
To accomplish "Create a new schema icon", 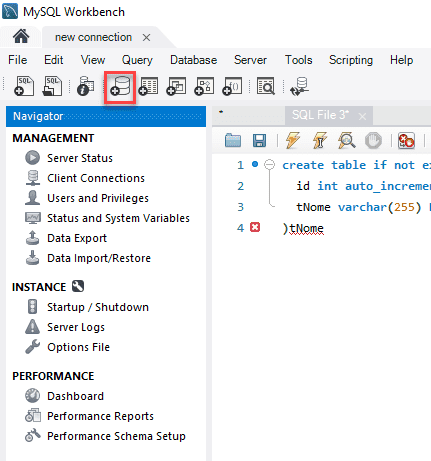I will click(120, 87).
